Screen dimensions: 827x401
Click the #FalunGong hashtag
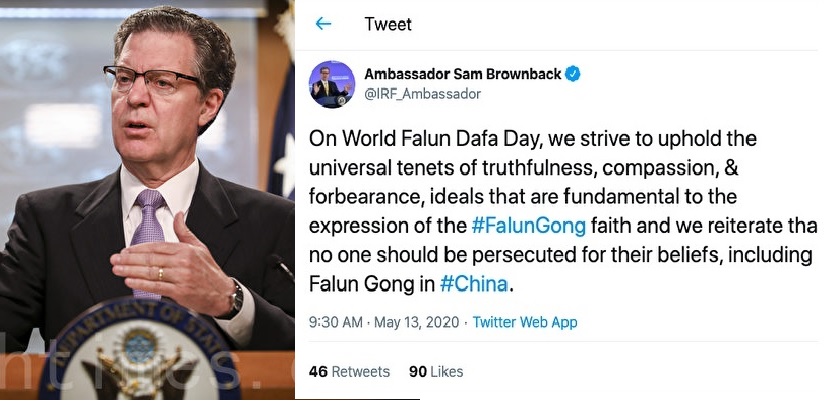[525, 223]
